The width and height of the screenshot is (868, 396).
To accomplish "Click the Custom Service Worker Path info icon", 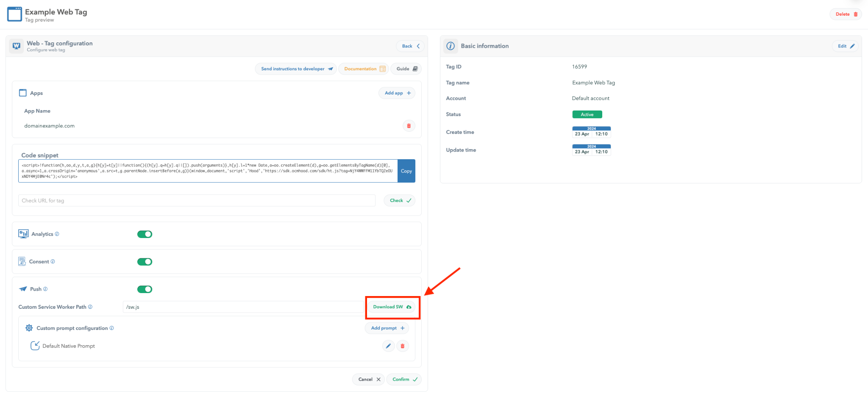I will (x=90, y=307).
